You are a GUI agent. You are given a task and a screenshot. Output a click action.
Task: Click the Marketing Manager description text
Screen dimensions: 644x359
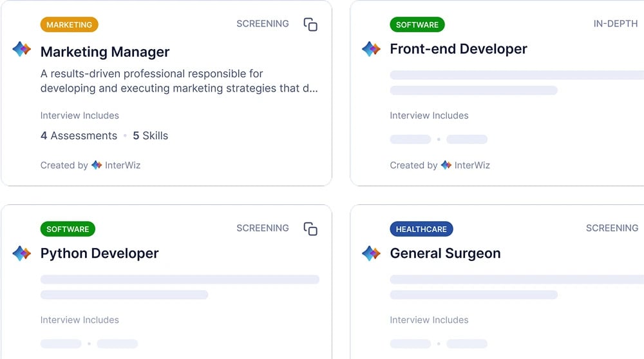[x=179, y=81]
